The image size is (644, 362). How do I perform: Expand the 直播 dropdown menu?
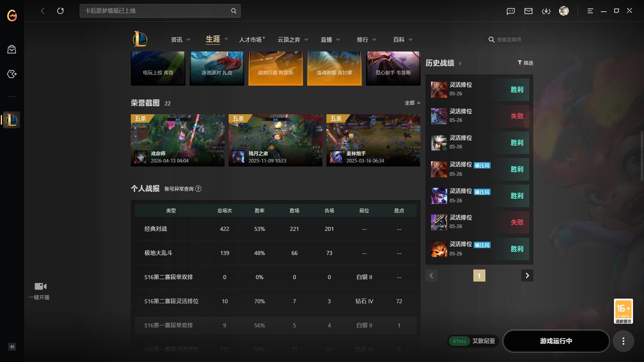[338, 40]
